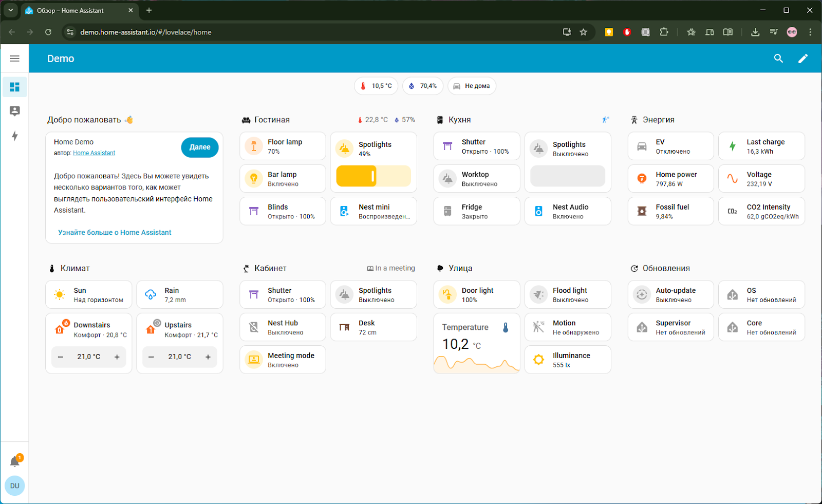Open the Chrome three-dot menu

click(x=810, y=32)
